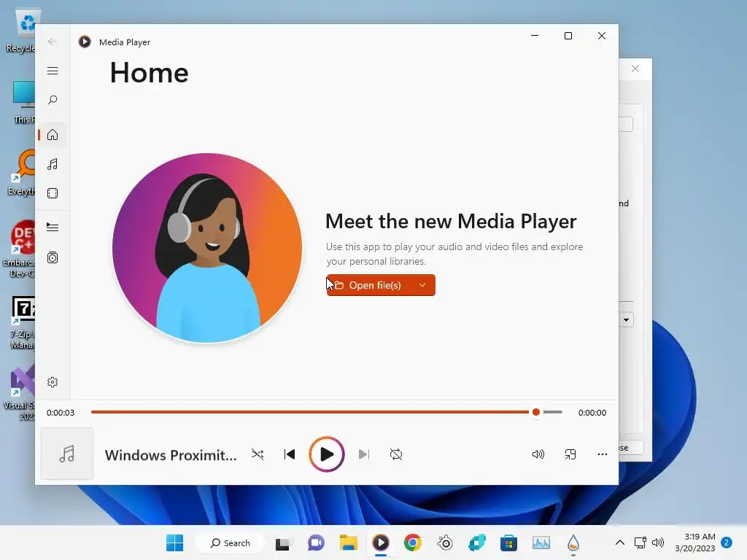Open Microsoft Store from taskbar
The width and height of the screenshot is (747, 560).
508,542
